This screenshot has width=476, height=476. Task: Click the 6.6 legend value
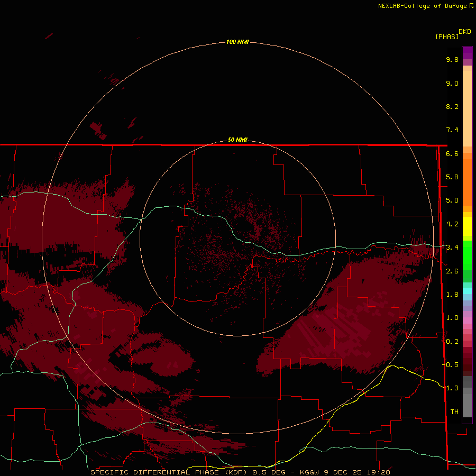click(x=452, y=153)
